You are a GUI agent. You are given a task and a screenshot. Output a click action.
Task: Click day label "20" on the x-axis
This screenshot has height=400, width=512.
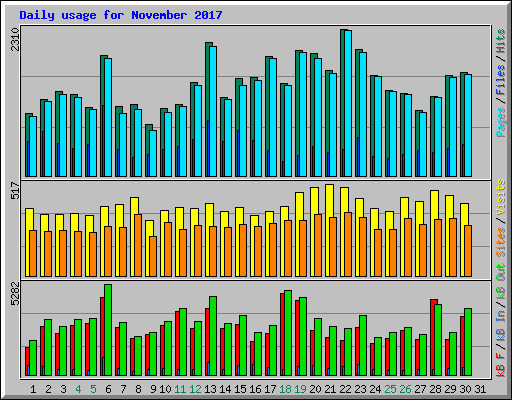tap(315, 389)
